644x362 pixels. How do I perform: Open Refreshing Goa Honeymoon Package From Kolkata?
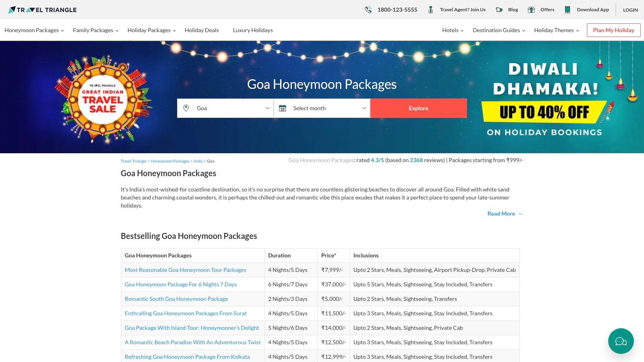click(x=187, y=357)
